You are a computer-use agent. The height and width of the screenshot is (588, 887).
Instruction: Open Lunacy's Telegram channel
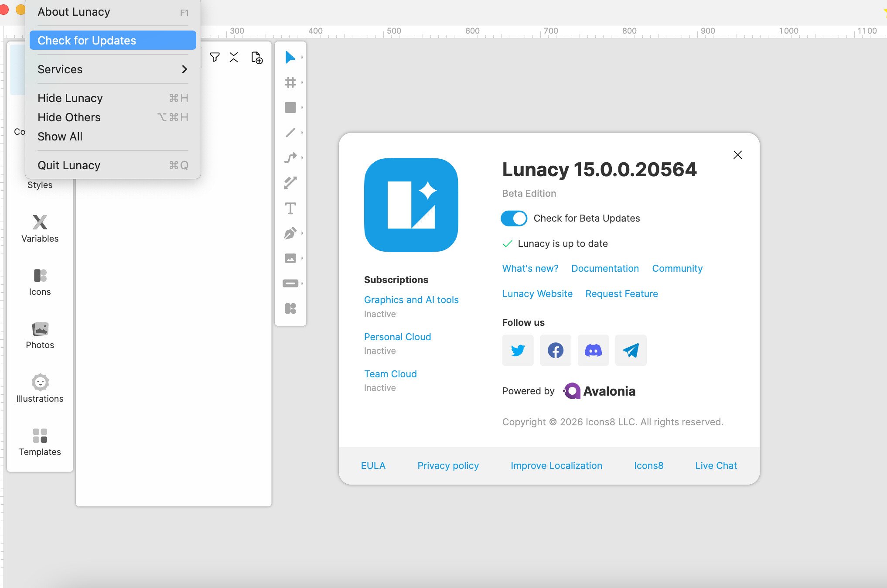tap(631, 350)
